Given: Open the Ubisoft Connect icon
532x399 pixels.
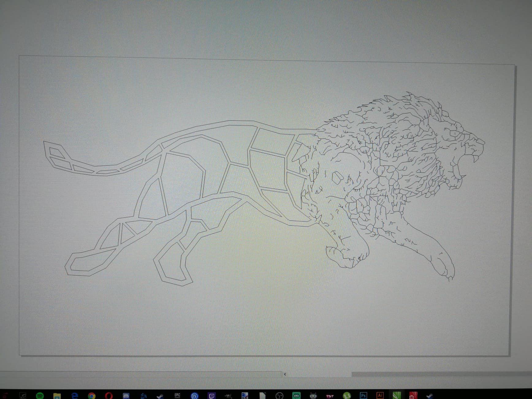Looking at the screenshot, I should pos(194,396).
